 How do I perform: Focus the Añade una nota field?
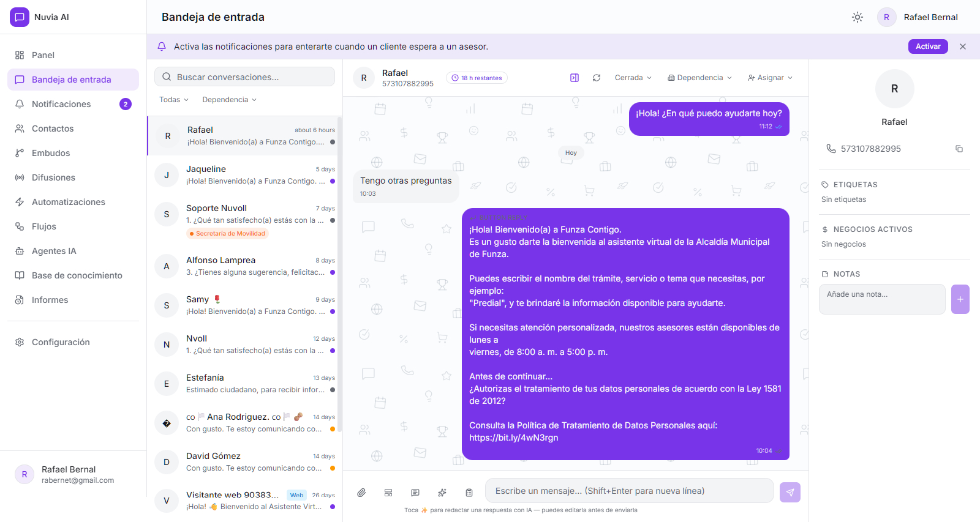[882, 299]
